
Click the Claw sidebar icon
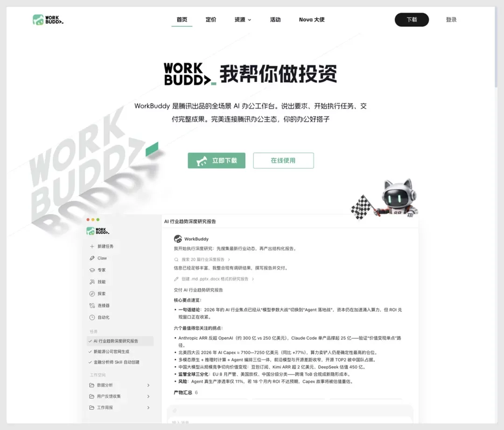(92, 258)
